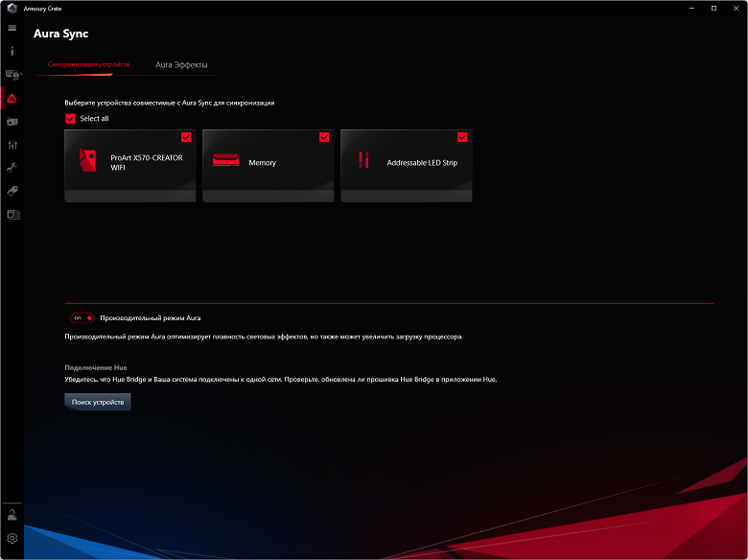
Task: Click the ProArt motherboard icon
Action: pos(88,160)
